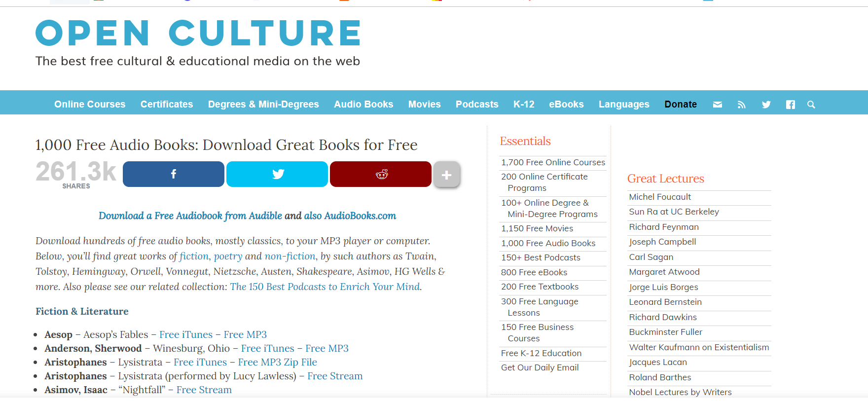The width and height of the screenshot is (868, 401).
Task: Follow the 150 Best Podcasts collection link
Action: 325,287
